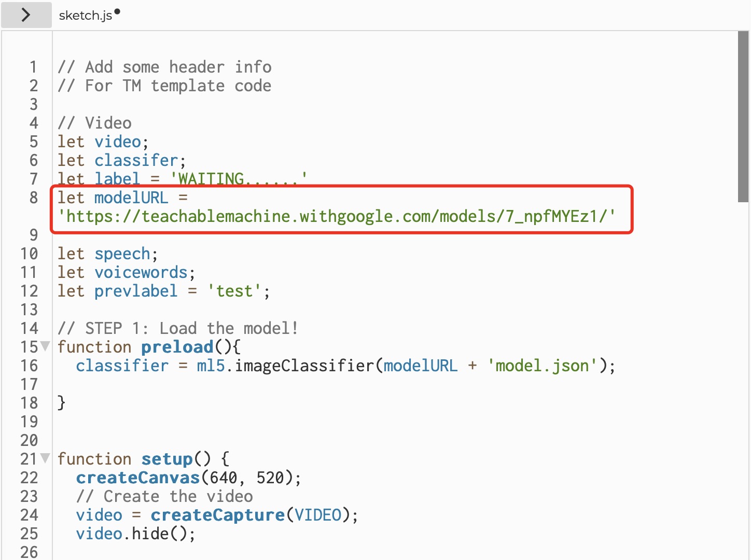Image resolution: width=751 pixels, height=560 pixels.
Task: Place cursor in the teachablemachine URL string
Action: click(x=336, y=216)
